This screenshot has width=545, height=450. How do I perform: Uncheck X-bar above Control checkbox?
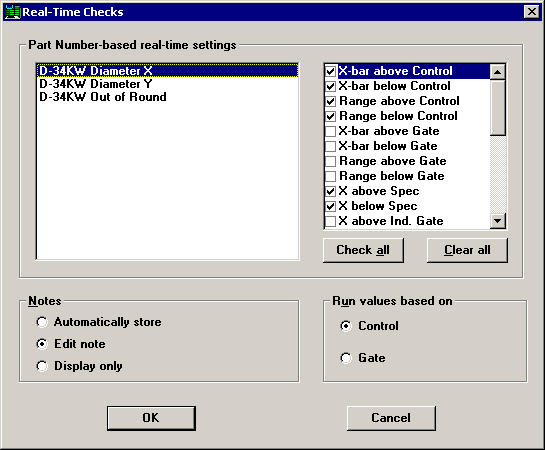click(x=331, y=72)
